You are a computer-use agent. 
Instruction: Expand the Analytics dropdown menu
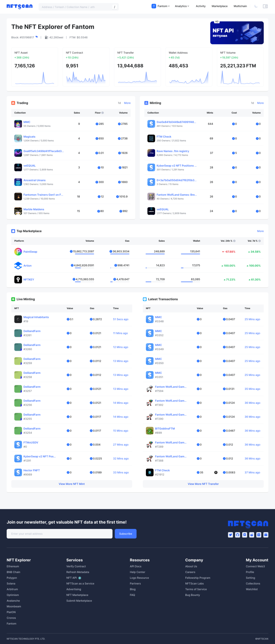tap(182, 6)
